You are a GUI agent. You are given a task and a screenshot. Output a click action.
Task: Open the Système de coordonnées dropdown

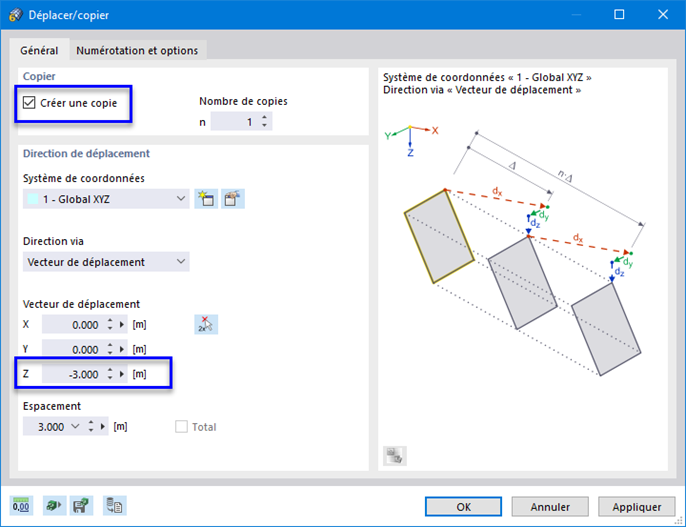point(106,199)
